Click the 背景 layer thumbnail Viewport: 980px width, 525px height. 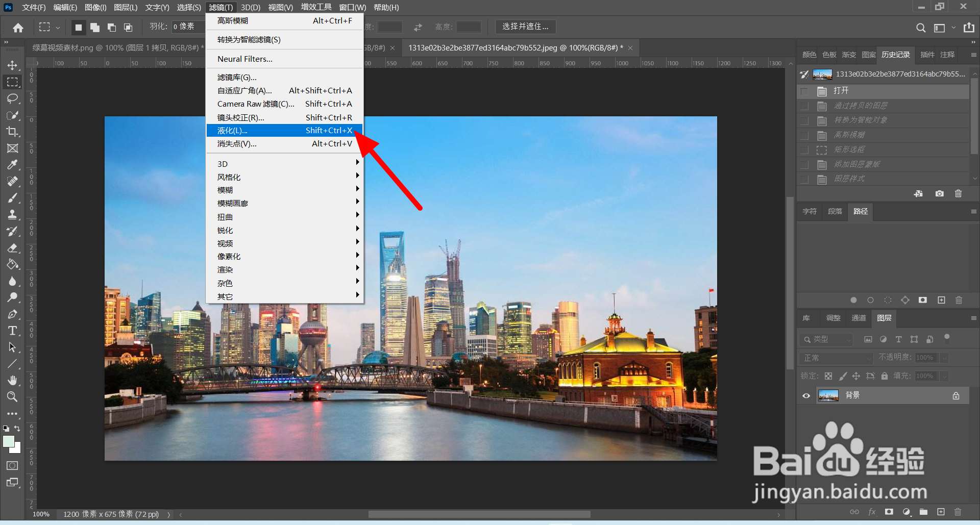(828, 395)
